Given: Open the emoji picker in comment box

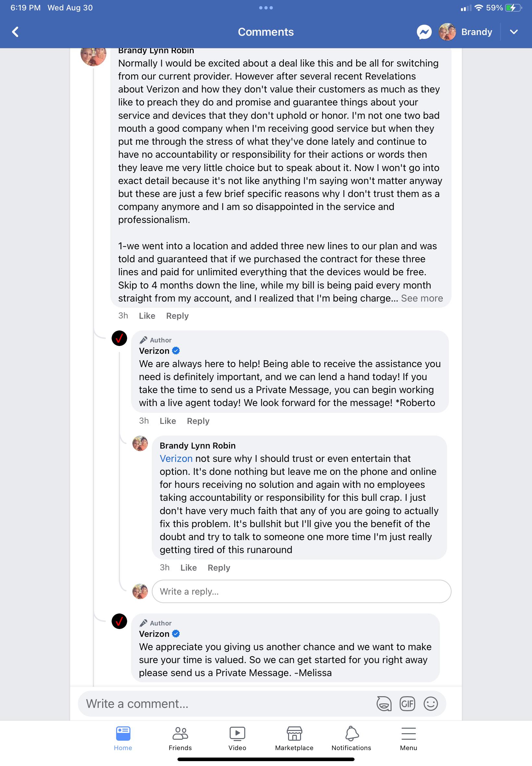Looking at the screenshot, I should (x=430, y=704).
